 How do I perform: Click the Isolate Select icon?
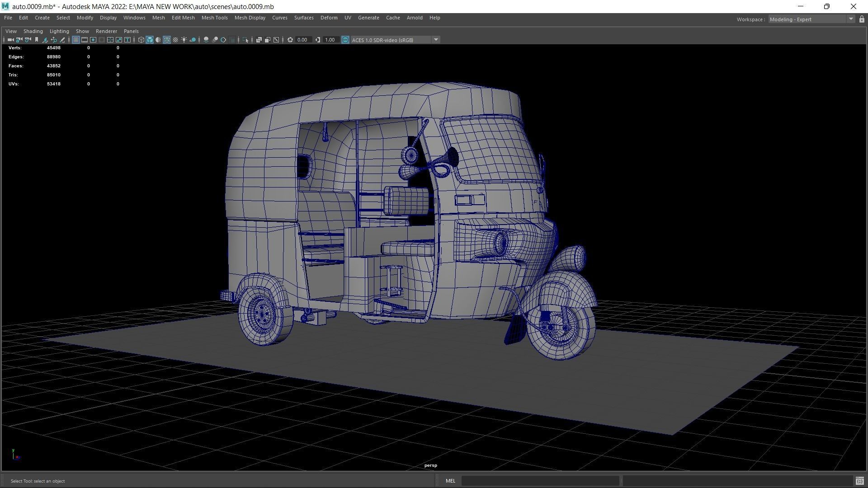click(x=245, y=40)
